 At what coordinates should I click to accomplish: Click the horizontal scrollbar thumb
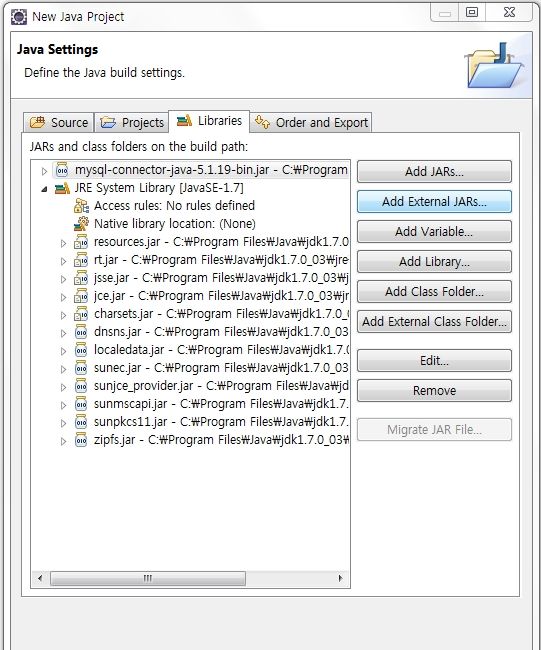coord(148,578)
